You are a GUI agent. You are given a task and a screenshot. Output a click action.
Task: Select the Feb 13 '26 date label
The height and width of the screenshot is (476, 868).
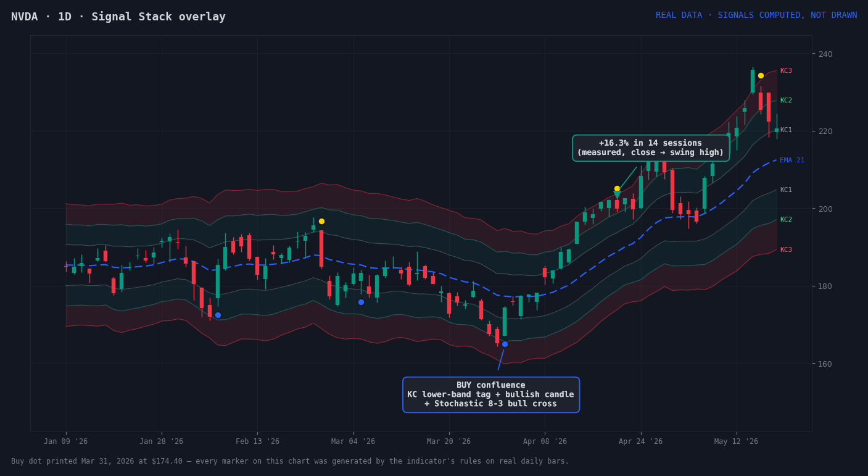click(257, 441)
